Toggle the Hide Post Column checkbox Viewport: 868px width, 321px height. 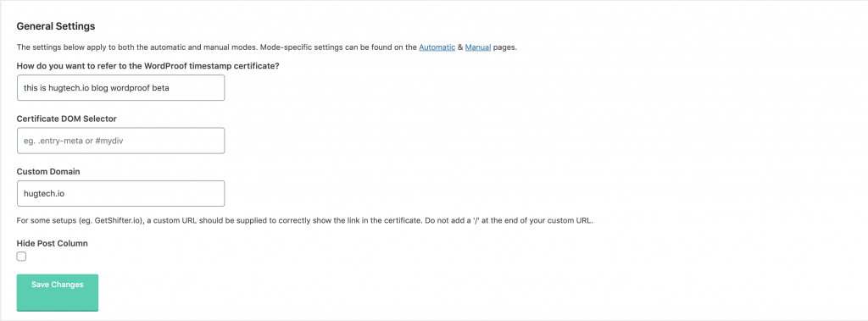pyautogui.click(x=21, y=257)
